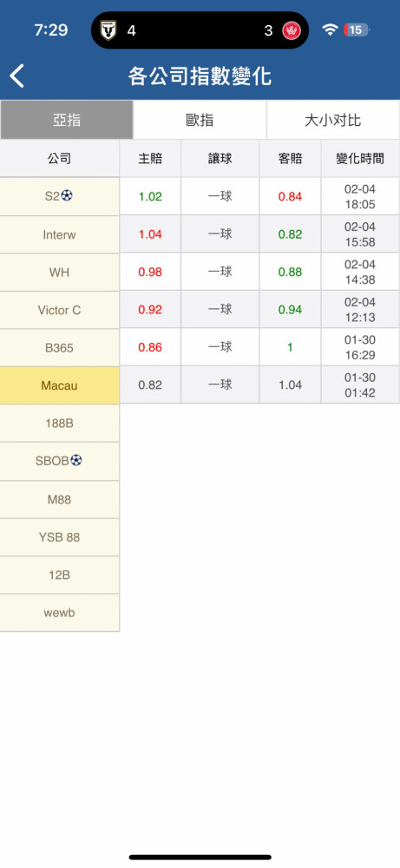Tap the soccer ball icon beside SBOB
This screenshot has width=400, height=868.
[75, 460]
